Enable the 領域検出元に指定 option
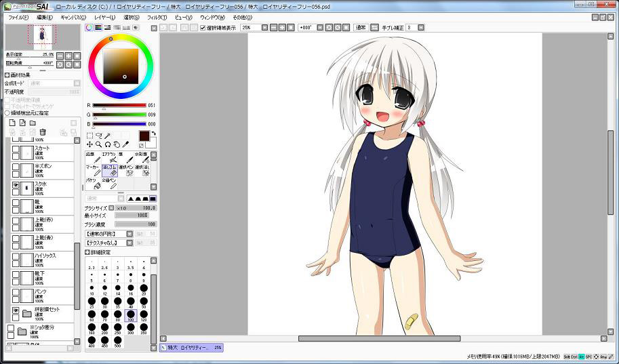This screenshot has height=364, width=619. [x=7, y=113]
